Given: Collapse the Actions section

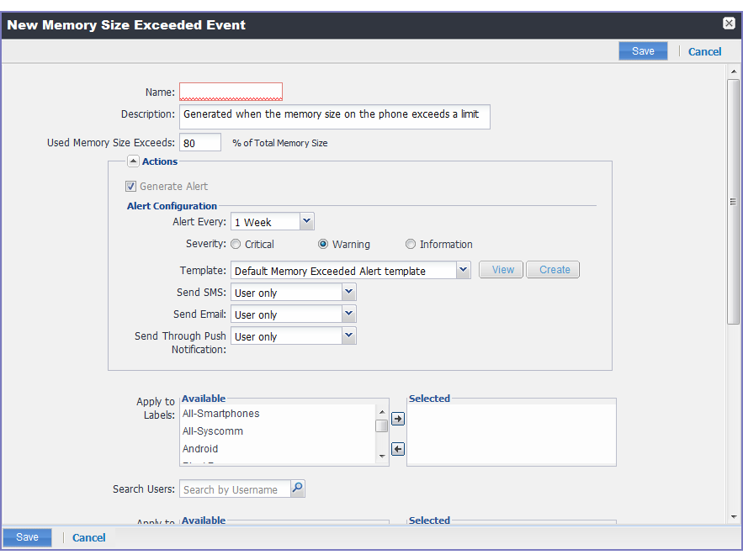Looking at the screenshot, I should (133, 161).
